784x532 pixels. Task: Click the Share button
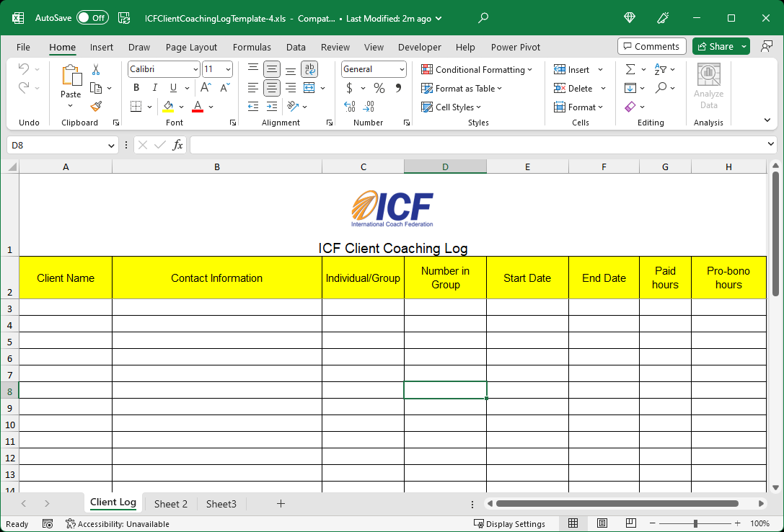(x=714, y=46)
